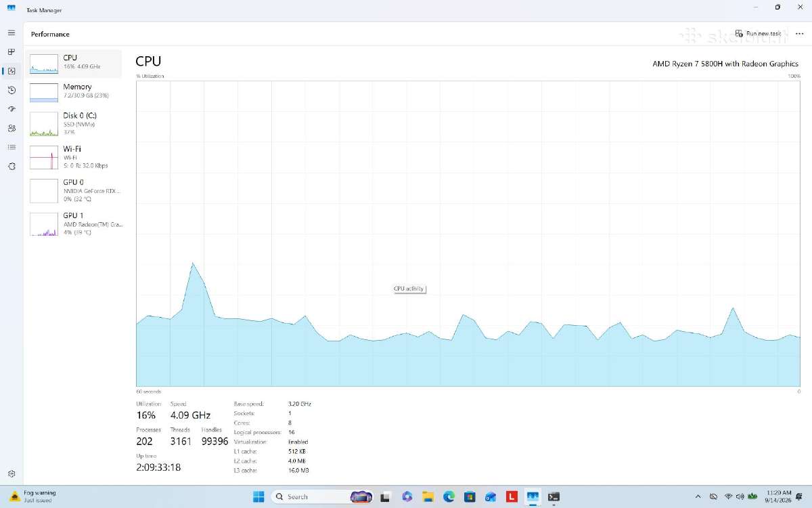Screen dimensions: 812x508
Task: Open Terminal from the taskbar
Action: pyautogui.click(x=554, y=496)
